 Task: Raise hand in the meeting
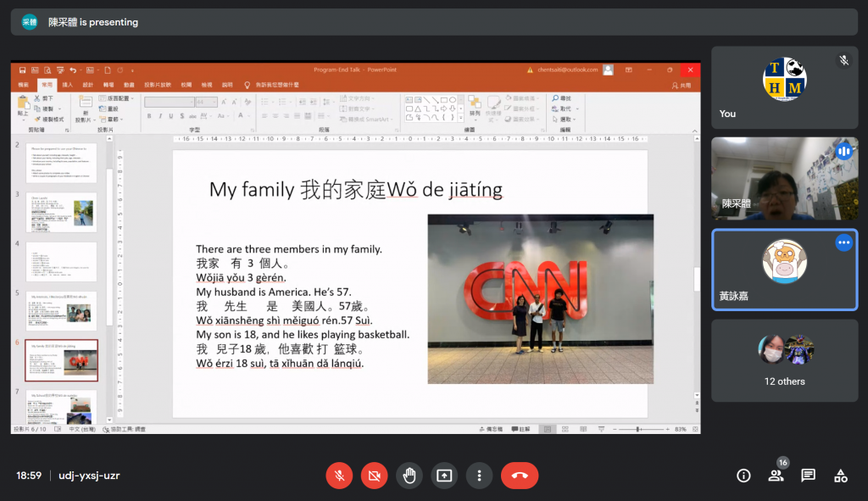coord(409,476)
